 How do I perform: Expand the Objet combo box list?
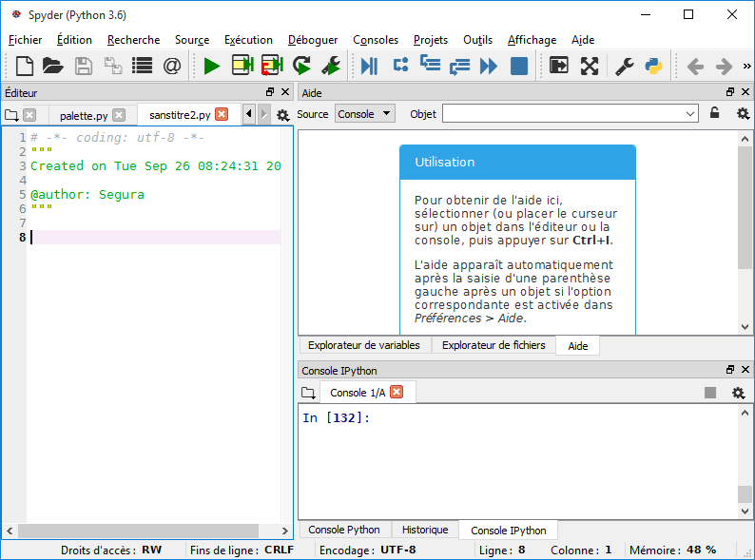click(x=690, y=114)
